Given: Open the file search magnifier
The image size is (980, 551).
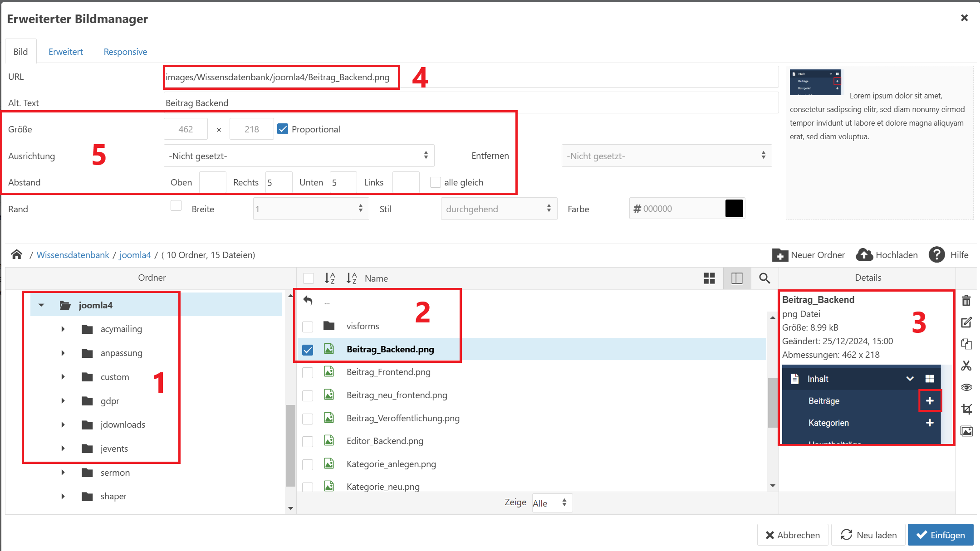Looking at the screenshot, I should pyautogui.click(x=764, y=278).
